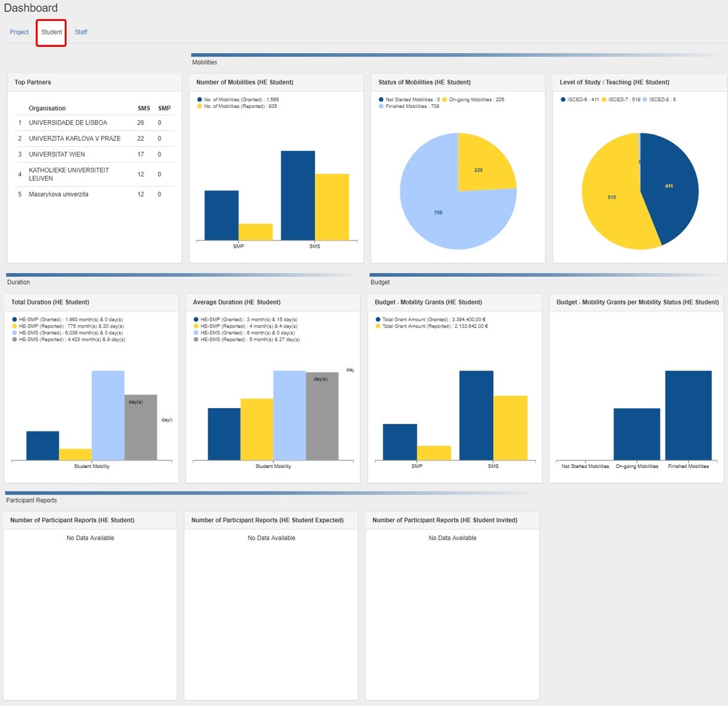Toggle HE-SMP (Granted) legend in Total Duration
Image resolution: width=728 pixels, height=706 pixels.
14,319
